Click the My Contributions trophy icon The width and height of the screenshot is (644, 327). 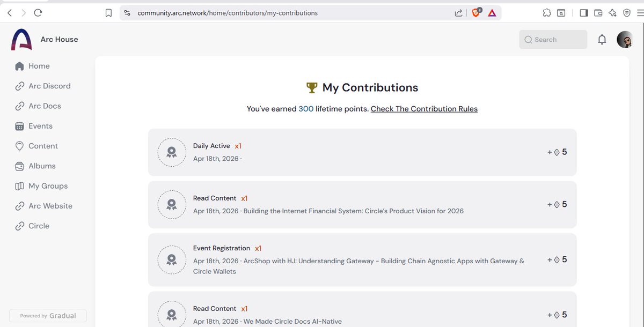(312, 87)
